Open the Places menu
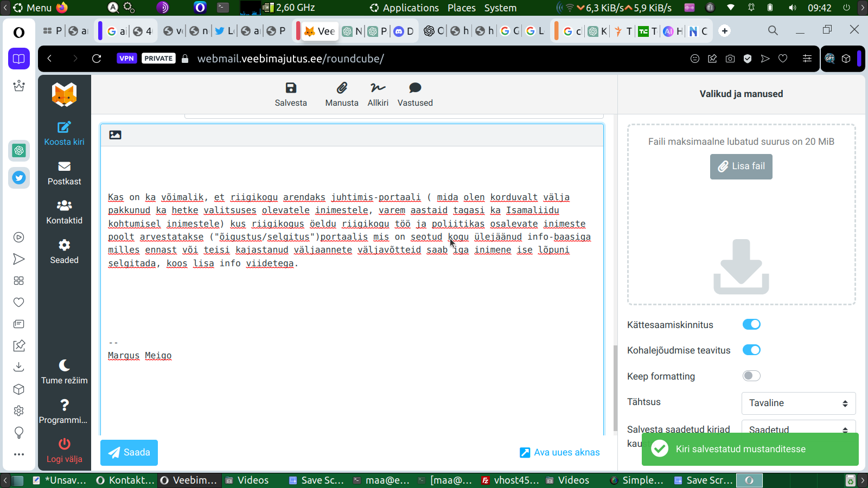 pyautogui.click(x=461, y=8)
